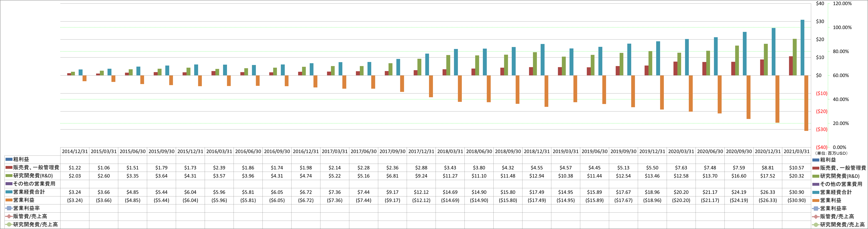This screenshot has width=868, height=229.
Task: Click the orange 営業利益 bar for 2021/03/31
Action: point(806,103)
